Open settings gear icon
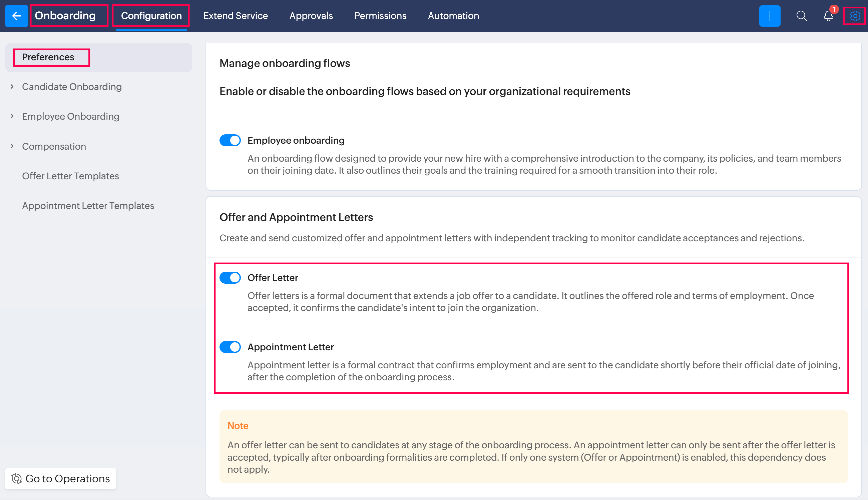 click(855, 16)
